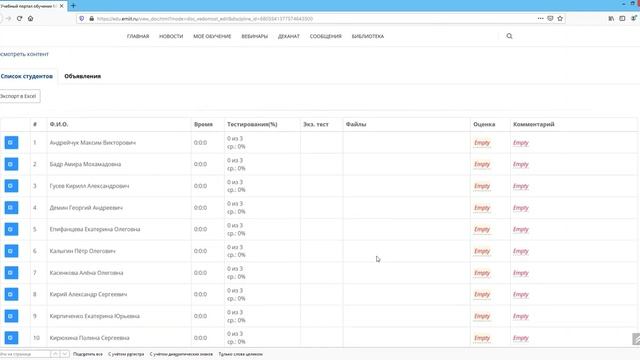Viewport: 640px width, 360px height.
Task: Open tracking protection shield in address bar
Action: [82, 18]
